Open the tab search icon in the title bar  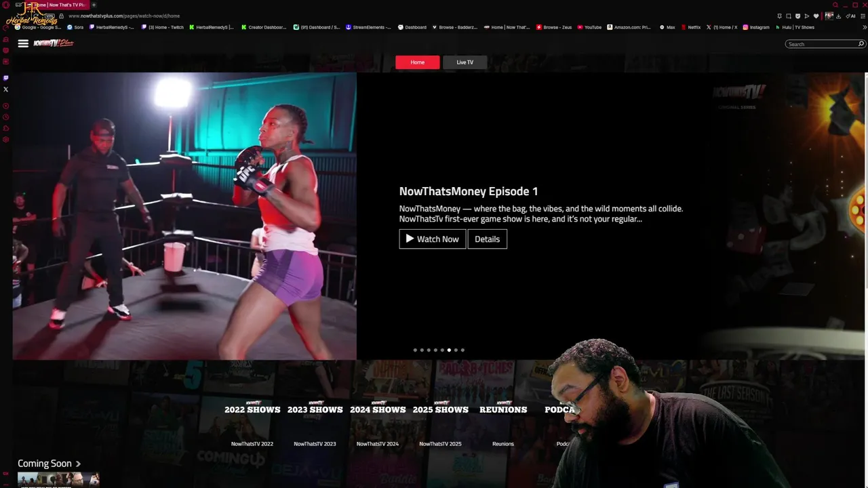835,5
